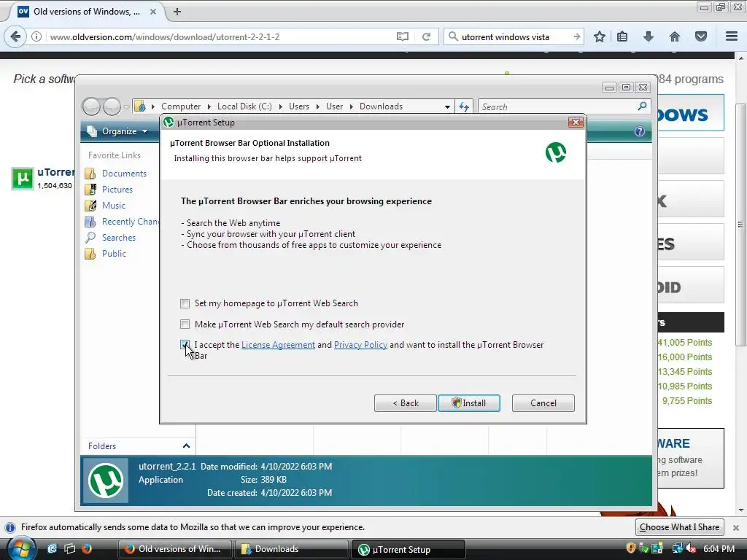Expand the arrow after Users in breadcrumb
Screen dimensions: 747x560
tap(318, 106)
